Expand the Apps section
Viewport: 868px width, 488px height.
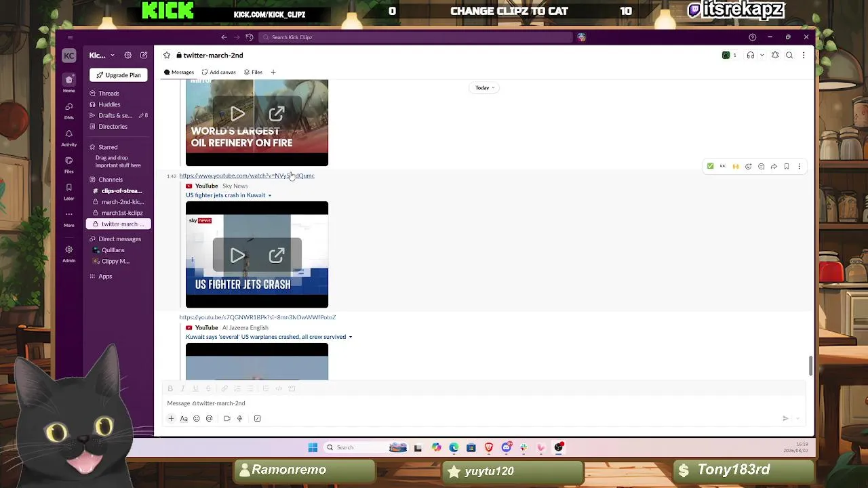105,277
